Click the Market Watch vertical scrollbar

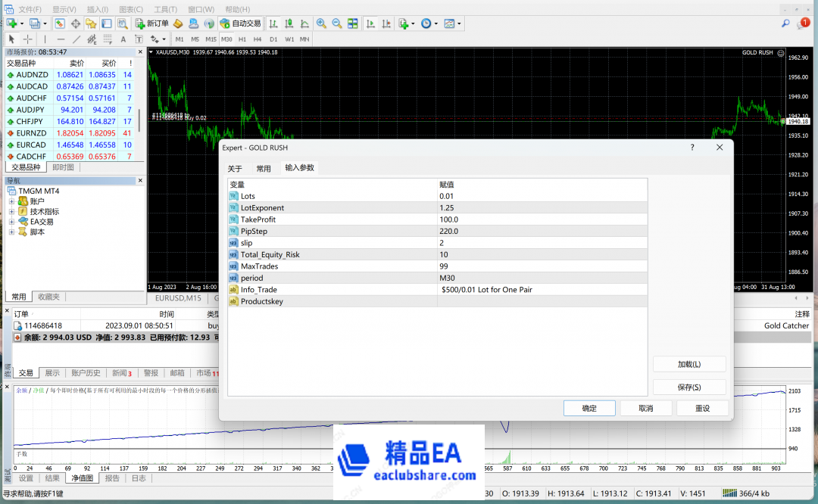click(x=139, y=120)
